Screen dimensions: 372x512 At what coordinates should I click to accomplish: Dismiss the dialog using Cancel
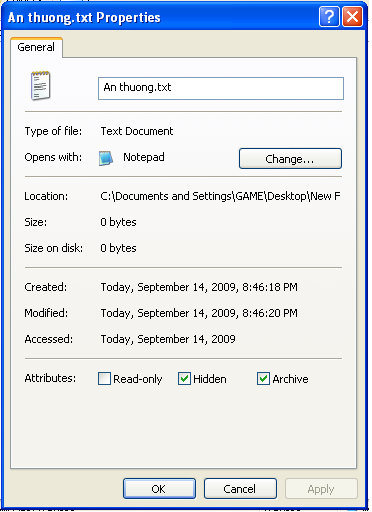click(240, 489)
